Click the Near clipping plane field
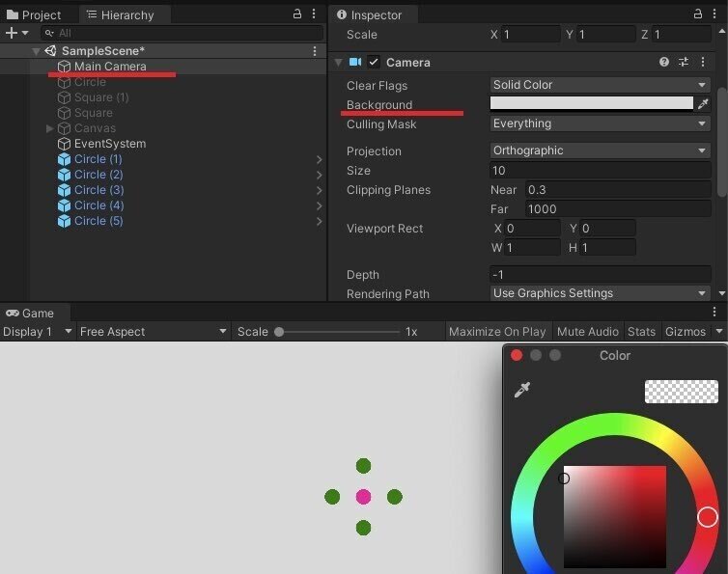 pos(618,190)
